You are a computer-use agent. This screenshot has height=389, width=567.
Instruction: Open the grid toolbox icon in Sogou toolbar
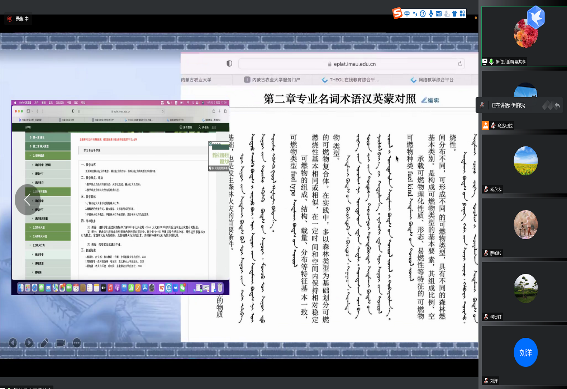pyautogui.click(x=462, y=14)
